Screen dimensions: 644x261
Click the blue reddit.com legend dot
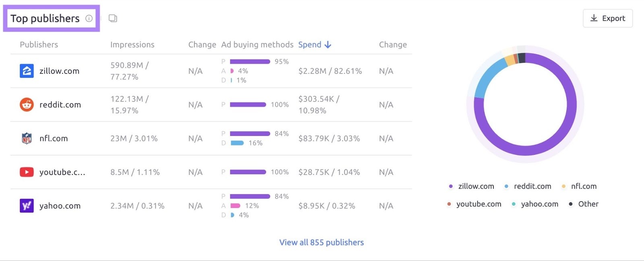point(506,186)
